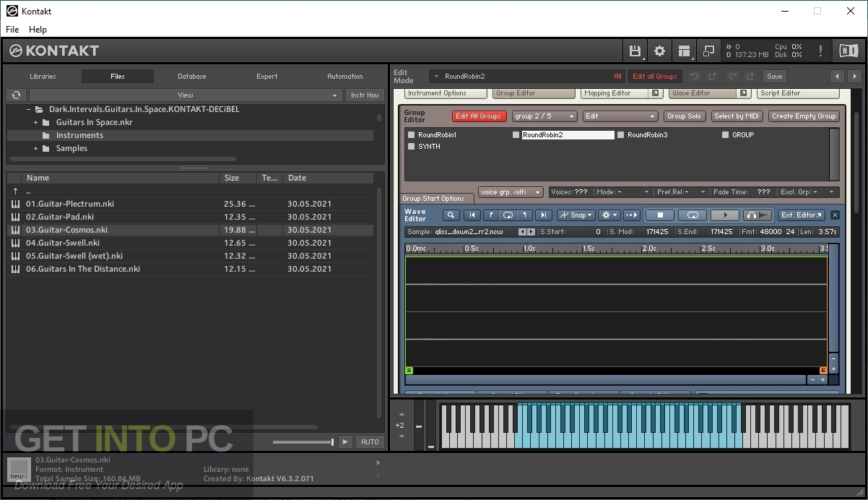Toggle Group Solo
The image size is (868, 500).
[684, 116]
